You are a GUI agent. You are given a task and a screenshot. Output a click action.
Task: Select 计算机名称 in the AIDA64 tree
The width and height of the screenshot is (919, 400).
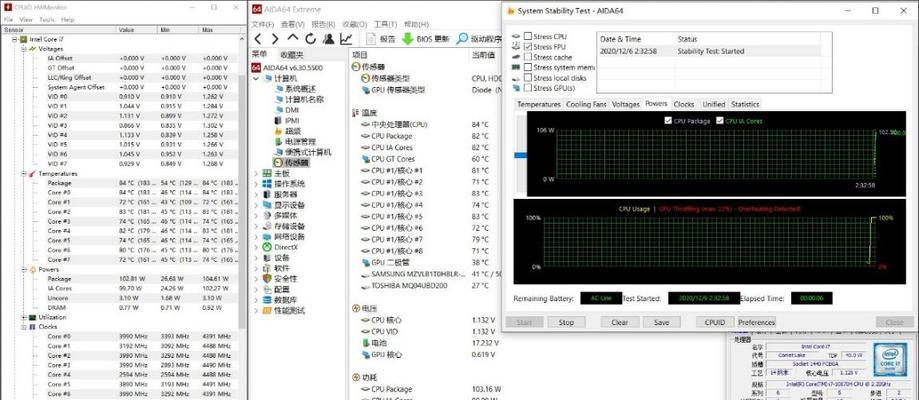click(x=305, y=99)
